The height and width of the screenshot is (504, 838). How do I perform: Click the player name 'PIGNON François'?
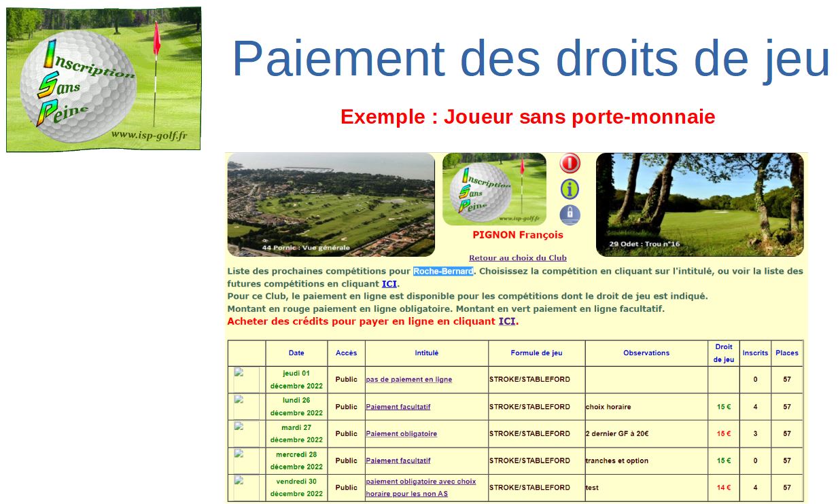click(x=518, y=235)
